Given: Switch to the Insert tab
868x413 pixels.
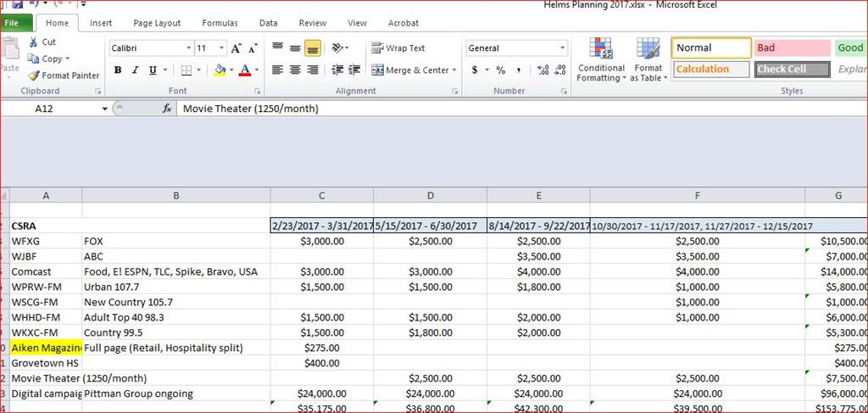Looking at the screenshot, I should tap(101, 23).
